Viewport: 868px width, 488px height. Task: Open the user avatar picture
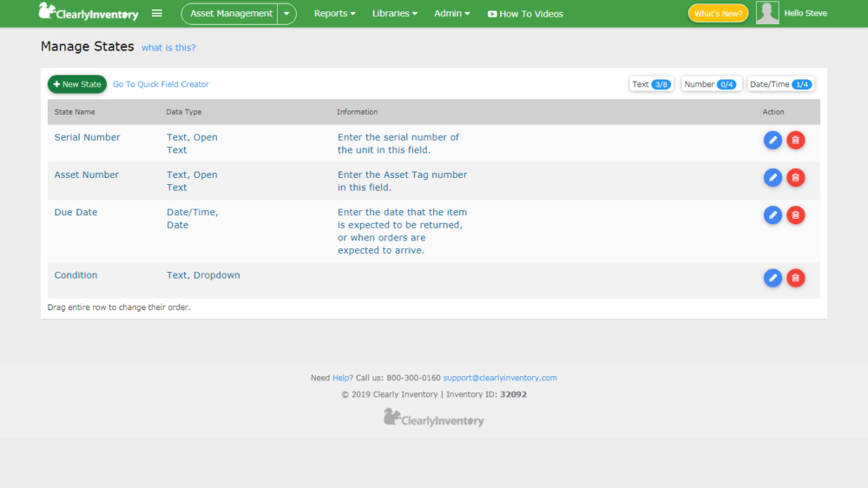[x=767, y=13]
